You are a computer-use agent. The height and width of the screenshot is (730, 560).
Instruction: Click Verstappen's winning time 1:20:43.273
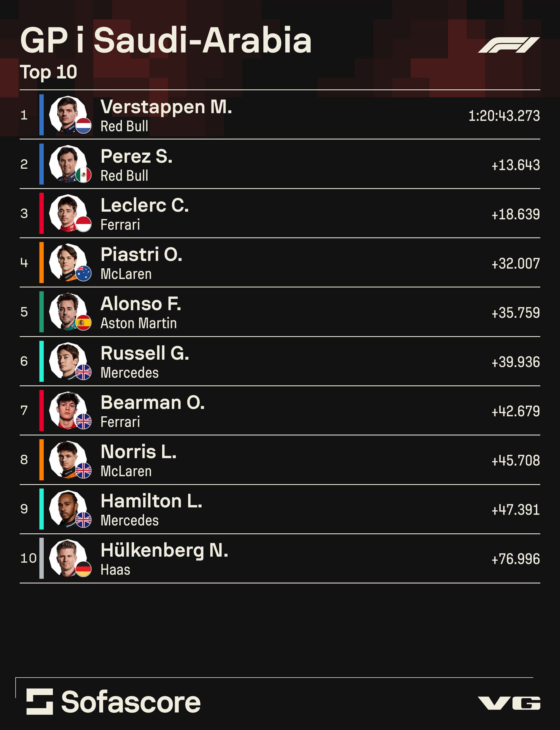tap(504, 116)
